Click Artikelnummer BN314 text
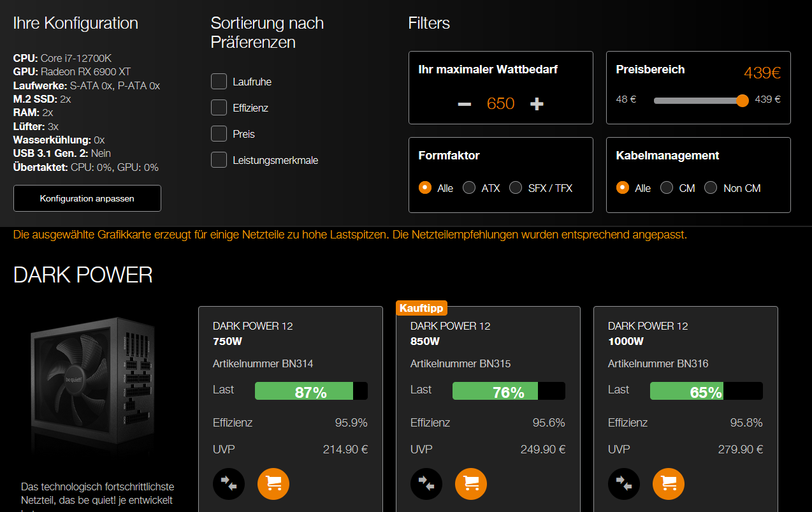 click(263, 363)
